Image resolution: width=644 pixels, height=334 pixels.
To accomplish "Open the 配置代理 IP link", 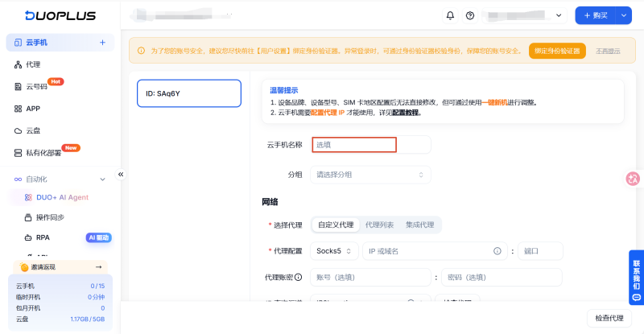I will pyautogui.click(x=328, y=113).
